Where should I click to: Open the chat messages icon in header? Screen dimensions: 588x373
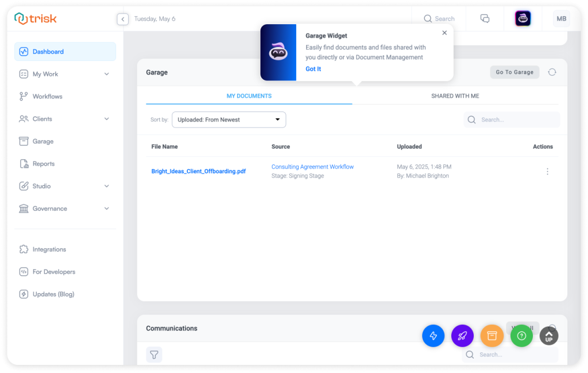tap(485, 18)
